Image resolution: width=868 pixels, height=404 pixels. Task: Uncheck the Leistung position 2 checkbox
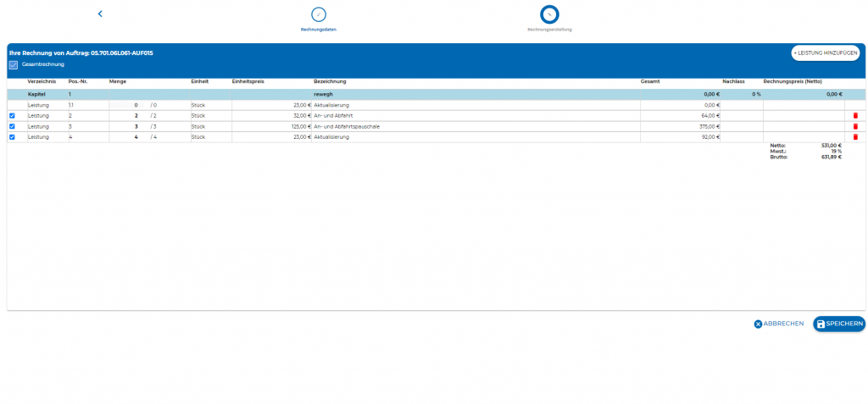coord(12,115)
